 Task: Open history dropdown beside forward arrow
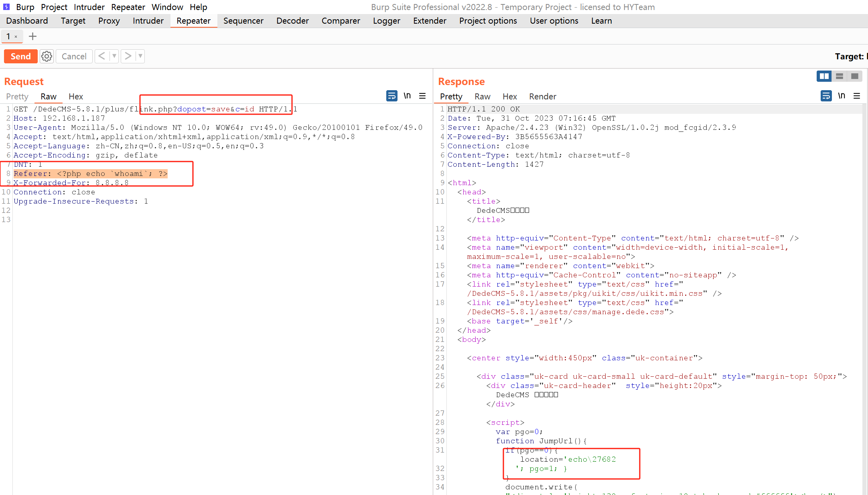140,56
